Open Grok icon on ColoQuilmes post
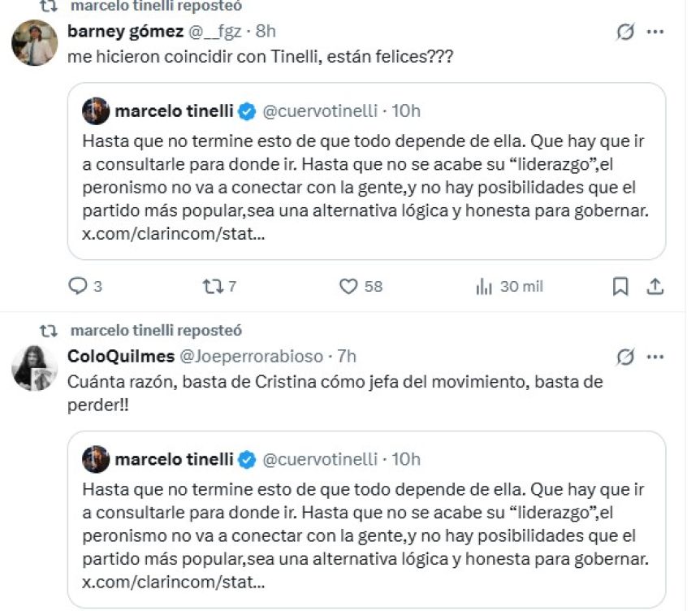The height and width of the screenshot is (611, 700). pos(624,357)
